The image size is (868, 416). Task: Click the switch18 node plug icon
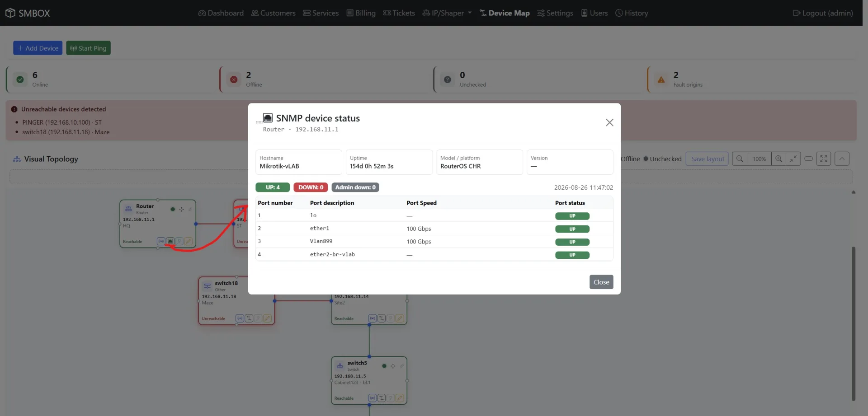(258, 318)
